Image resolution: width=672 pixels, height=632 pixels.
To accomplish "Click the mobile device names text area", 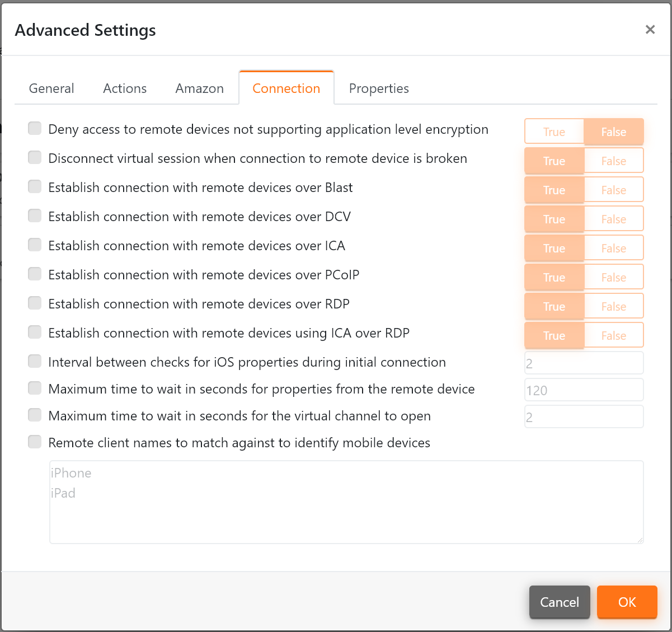I will (x=346, y=501).
